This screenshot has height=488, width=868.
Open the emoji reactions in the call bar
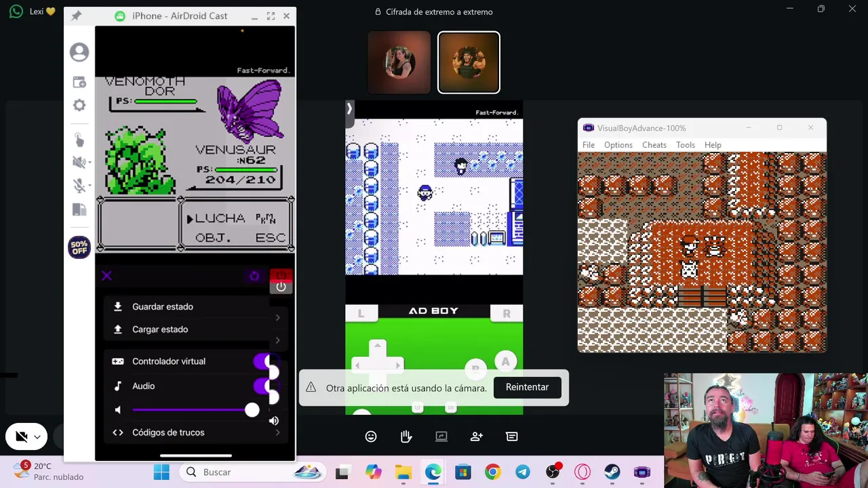[x=371, y=436]
